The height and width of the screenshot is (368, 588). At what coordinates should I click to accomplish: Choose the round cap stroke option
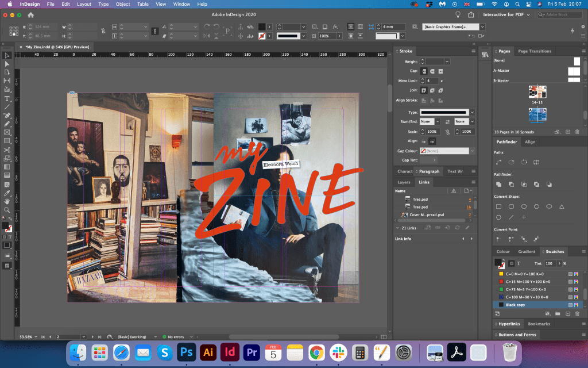432,71
